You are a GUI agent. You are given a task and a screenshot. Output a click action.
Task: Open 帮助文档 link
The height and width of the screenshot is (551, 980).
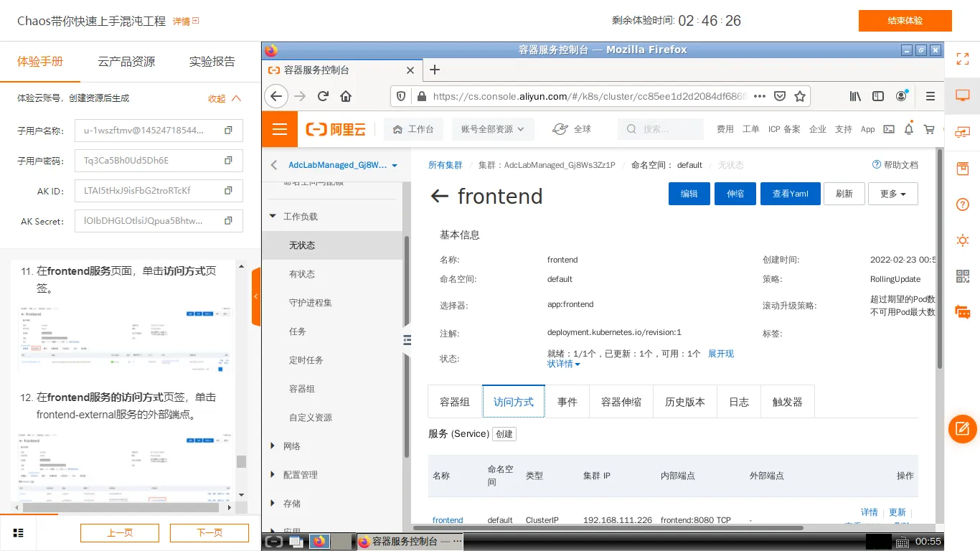[895, 165]
